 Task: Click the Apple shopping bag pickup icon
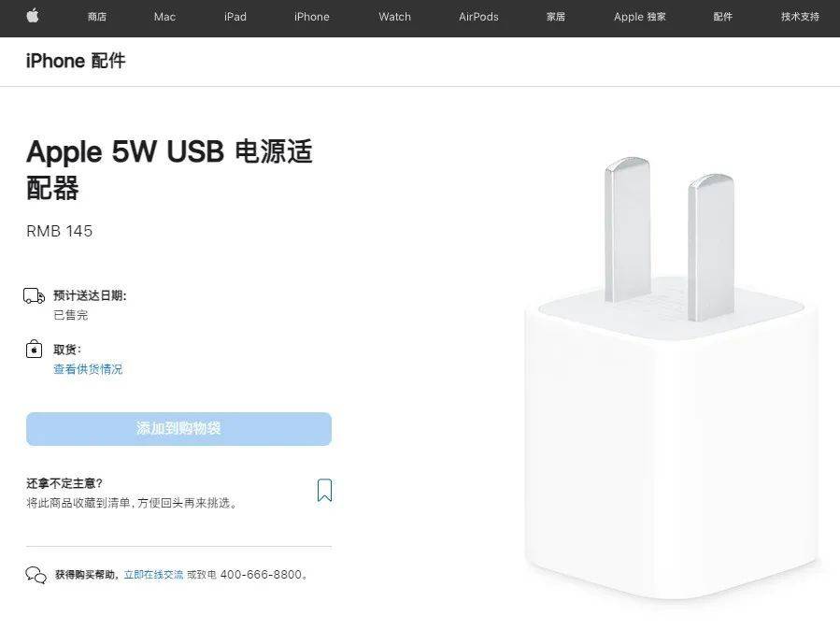click(34, 350)
